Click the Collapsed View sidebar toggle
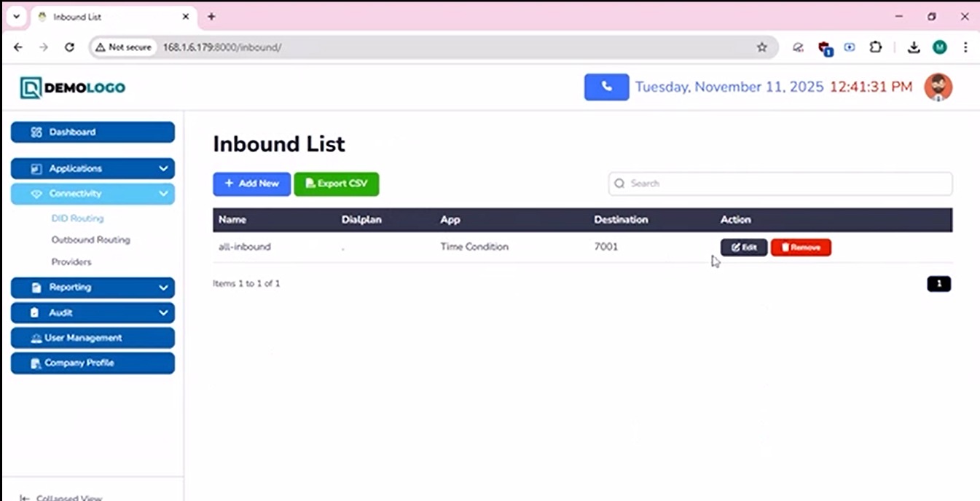Viewport: 980px width, 501px height. click(62, 497)
